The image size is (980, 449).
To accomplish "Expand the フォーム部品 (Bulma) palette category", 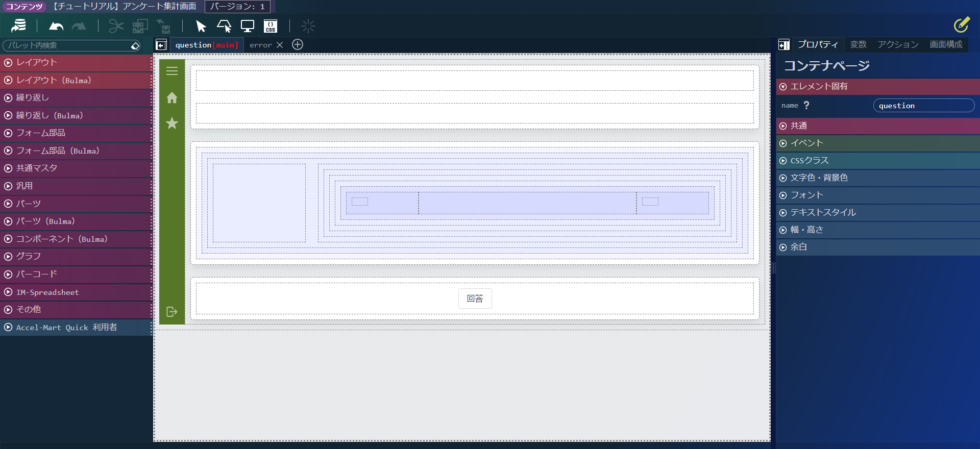I will 76,151.
